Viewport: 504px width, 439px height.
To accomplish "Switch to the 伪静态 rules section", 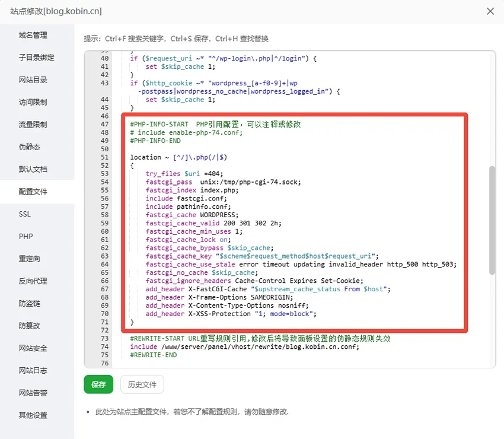I will click(33, 147).
